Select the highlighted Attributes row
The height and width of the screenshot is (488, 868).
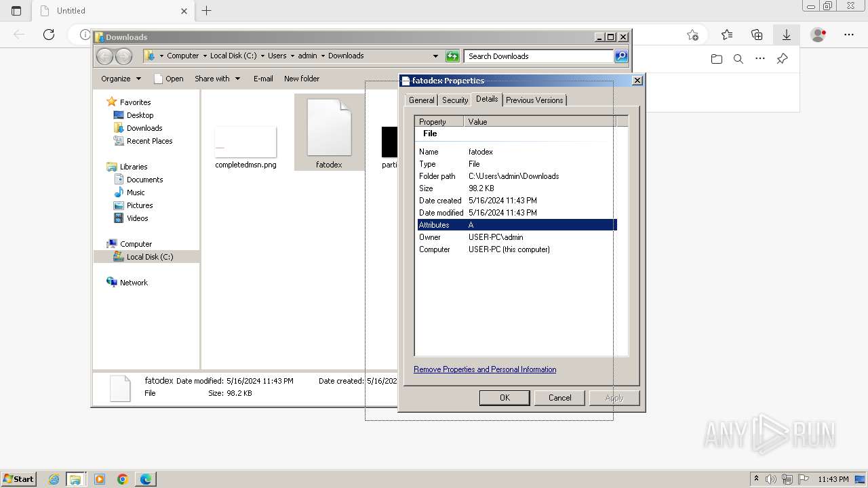pos(517,225)
